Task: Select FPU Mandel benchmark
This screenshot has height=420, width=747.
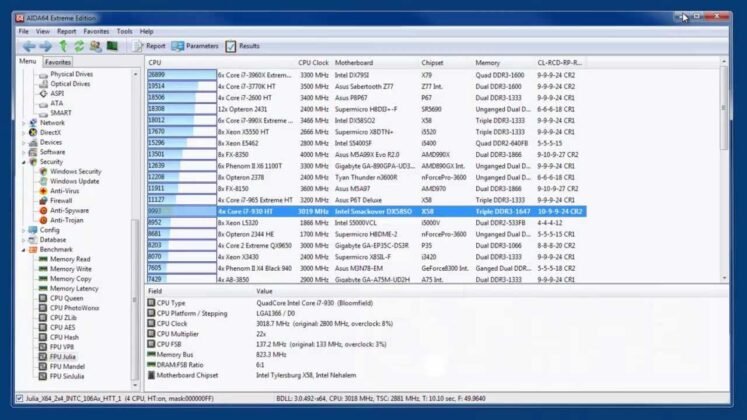Action: 68,366
